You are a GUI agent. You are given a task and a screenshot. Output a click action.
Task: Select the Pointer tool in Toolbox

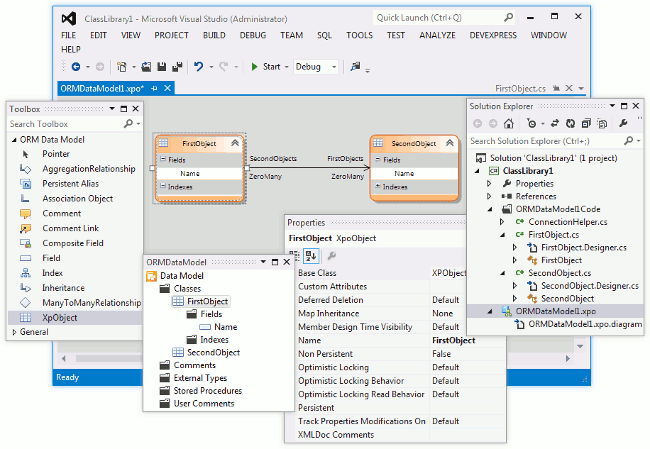coord(56,154)
